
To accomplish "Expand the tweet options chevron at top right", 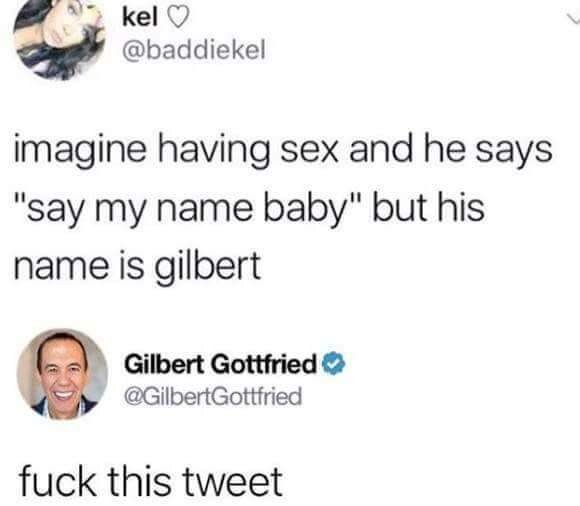I will coord(573,18).
